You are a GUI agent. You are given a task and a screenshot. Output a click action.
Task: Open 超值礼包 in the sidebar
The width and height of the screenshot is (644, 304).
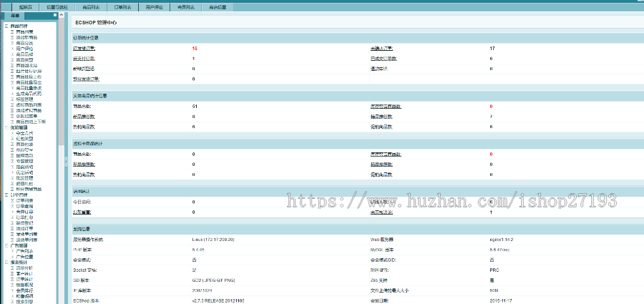[24, 184]
